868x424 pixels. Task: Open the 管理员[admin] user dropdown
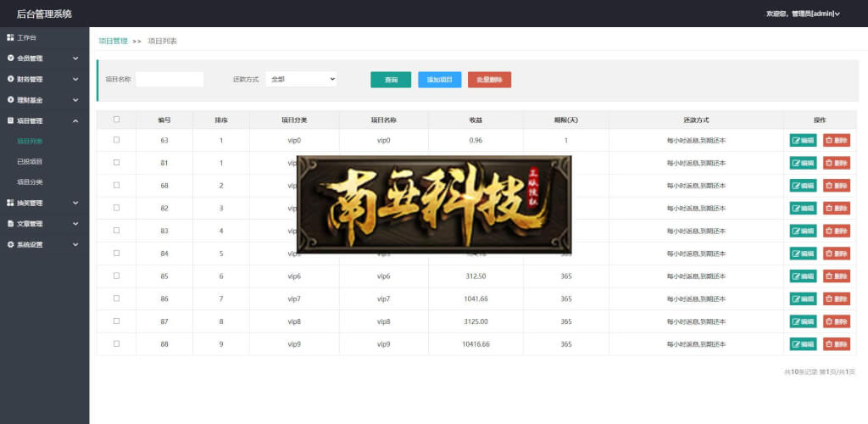click(x=803, y=14)
